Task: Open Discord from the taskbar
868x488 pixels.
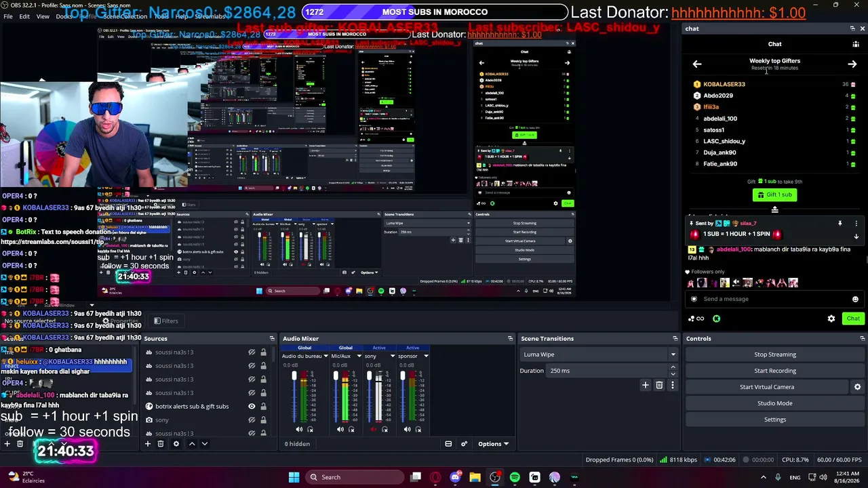Action: 455,477
